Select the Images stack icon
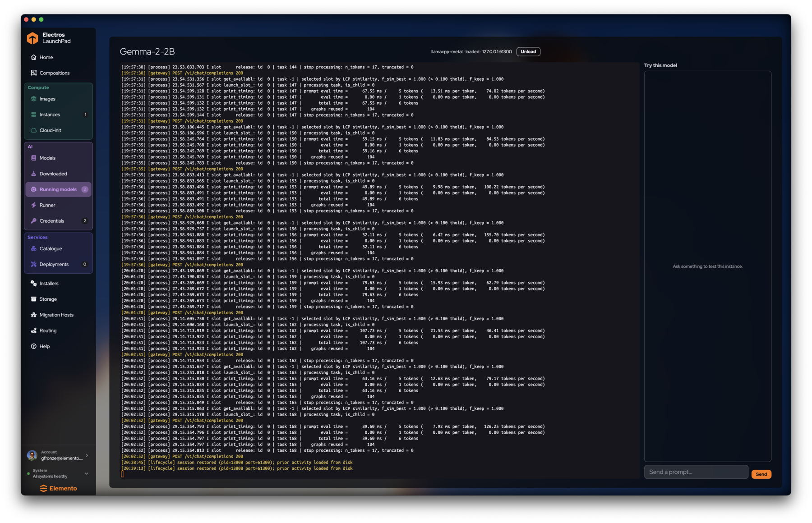Image resolution: width=812 pixels, height=523 pixels. [x=33, y=99]
